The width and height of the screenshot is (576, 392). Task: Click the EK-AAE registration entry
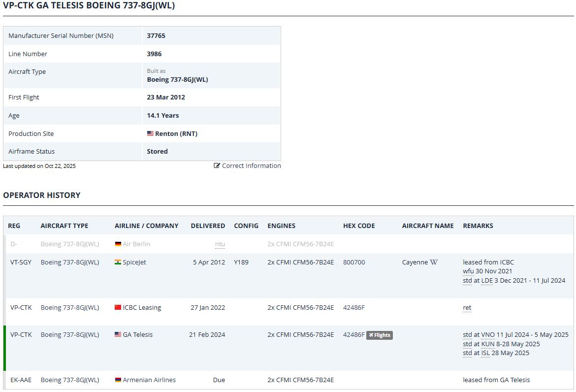coord(21,380)
